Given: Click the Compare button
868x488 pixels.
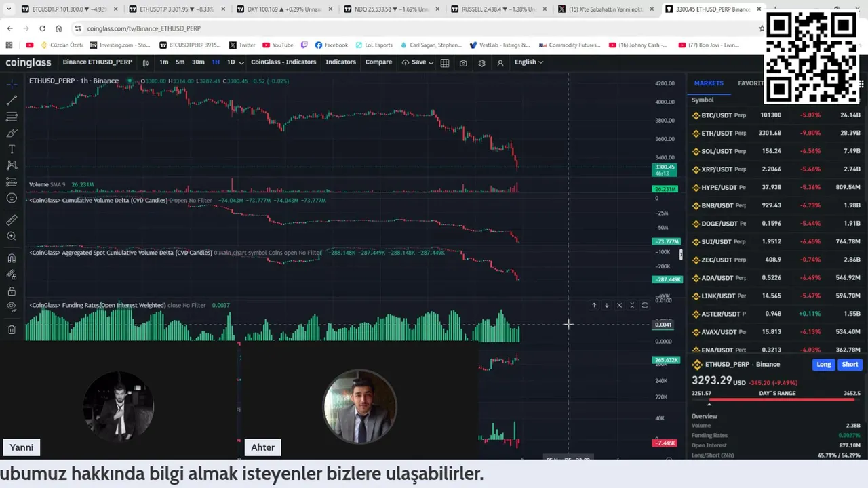Looking at the screenshot, I should click(378, 62).
